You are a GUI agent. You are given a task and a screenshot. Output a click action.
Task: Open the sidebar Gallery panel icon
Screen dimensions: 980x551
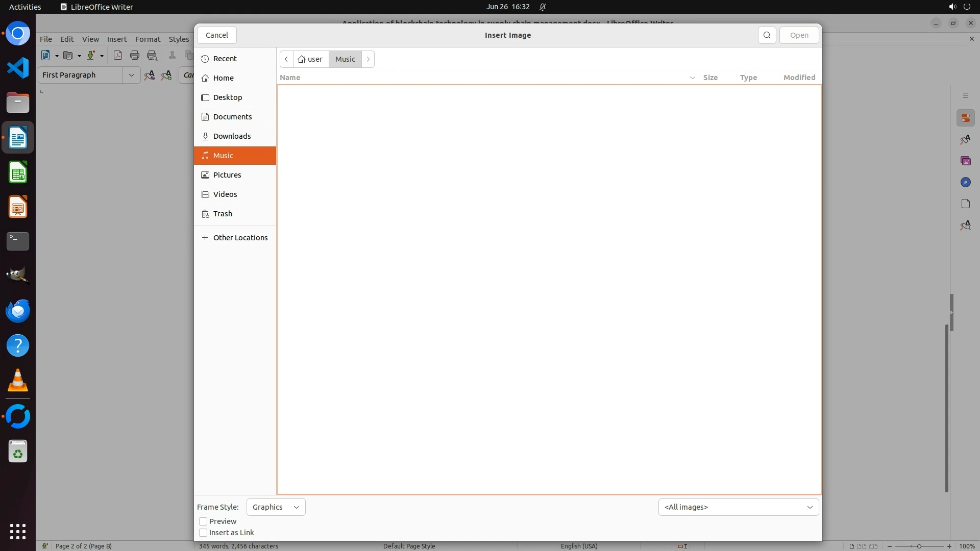click(965, 161)
